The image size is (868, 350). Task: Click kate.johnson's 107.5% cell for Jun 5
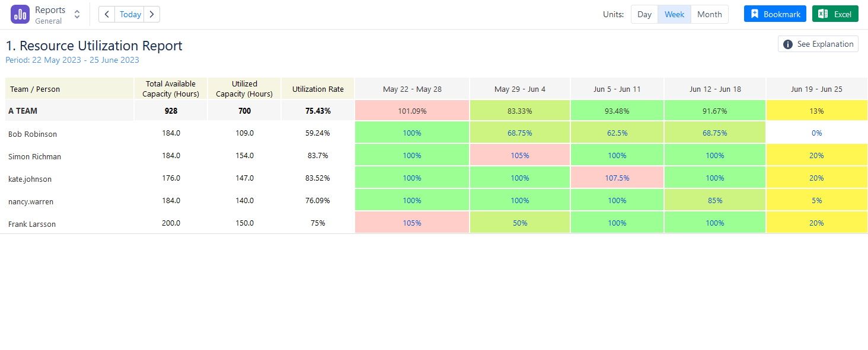coord(617,178)
